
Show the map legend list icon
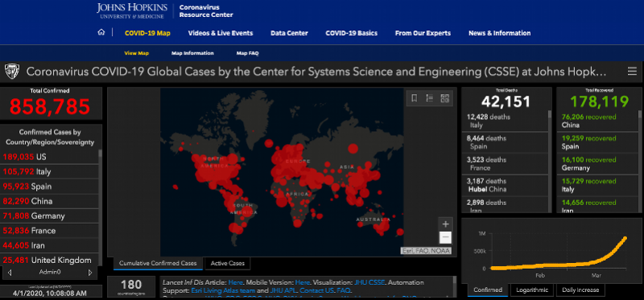pos(430,98)
